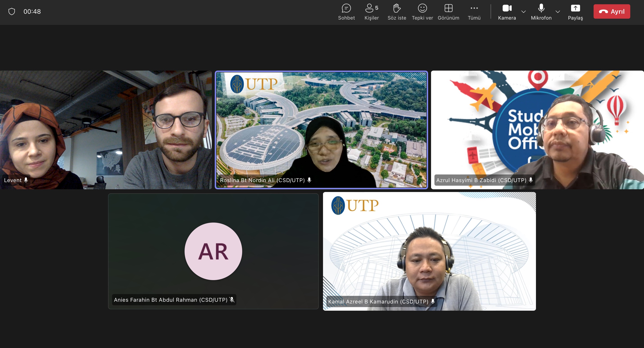Click microphone icon beside Azrul's name
Screen dimensions: 644x348
pos(531,180)
